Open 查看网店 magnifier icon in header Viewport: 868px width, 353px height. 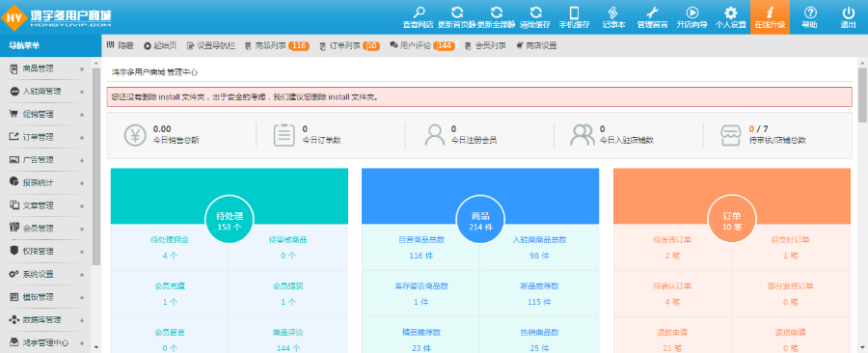(x=420, y=12)
